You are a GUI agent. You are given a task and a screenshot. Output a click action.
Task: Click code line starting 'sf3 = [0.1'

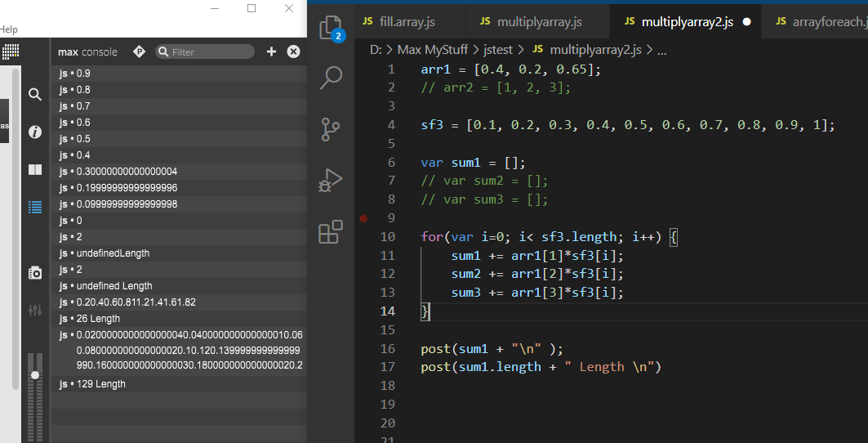point(628,125)
